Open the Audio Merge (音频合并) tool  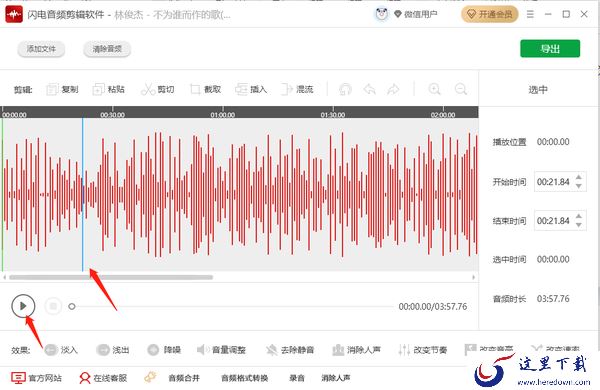coord(184,378)
